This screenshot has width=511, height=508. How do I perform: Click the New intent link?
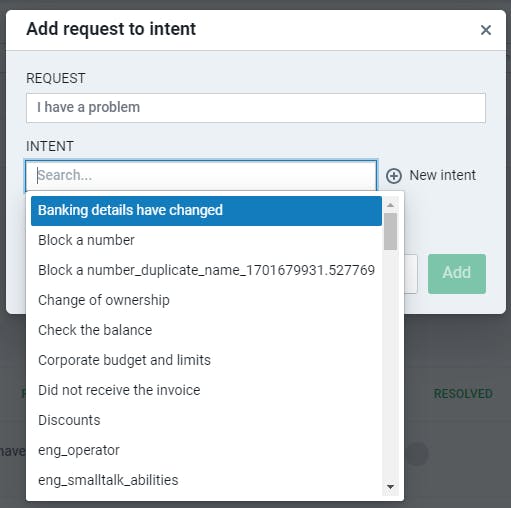click(x=442, y=175)
